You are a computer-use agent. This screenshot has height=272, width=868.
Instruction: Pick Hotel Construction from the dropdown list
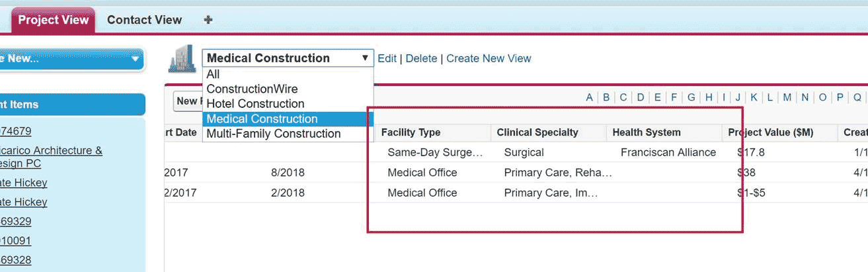[x=255, y=104]
